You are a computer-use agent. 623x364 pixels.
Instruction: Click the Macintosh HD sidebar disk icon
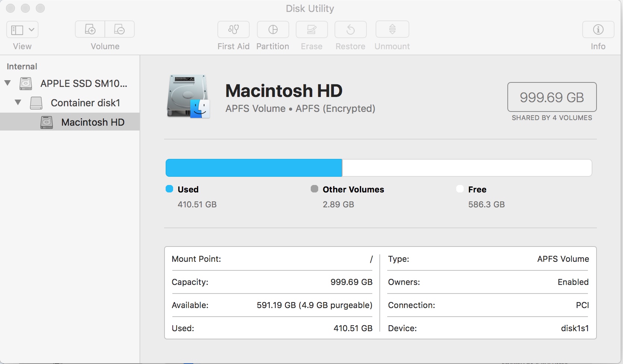[47, 122]
